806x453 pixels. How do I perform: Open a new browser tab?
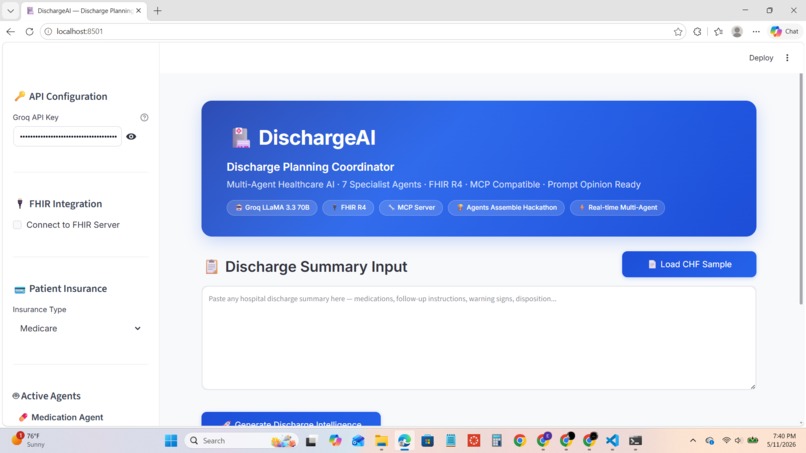click(x=157, y=10)
